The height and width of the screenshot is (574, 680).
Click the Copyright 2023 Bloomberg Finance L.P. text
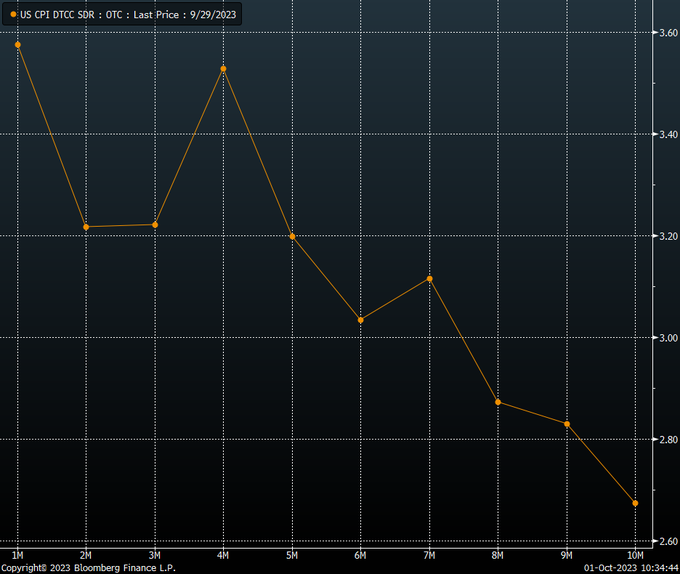(x=88, y=567)
